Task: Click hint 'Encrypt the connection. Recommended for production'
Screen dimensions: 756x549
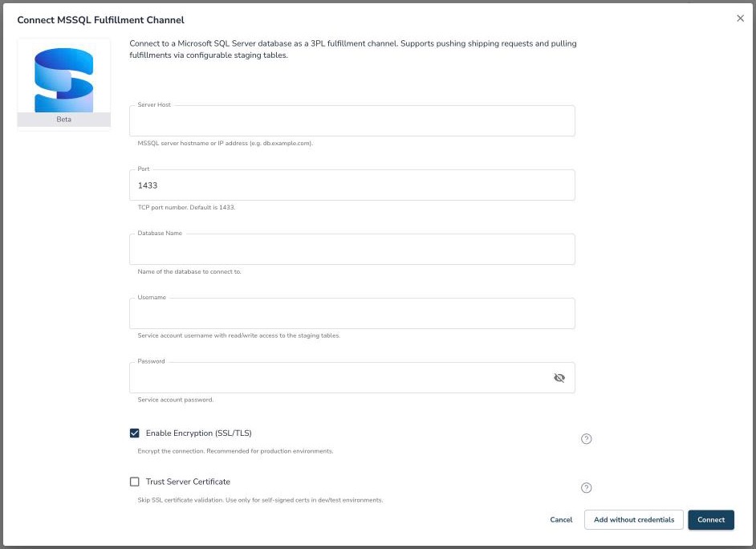Action: [x=235, y=451]
